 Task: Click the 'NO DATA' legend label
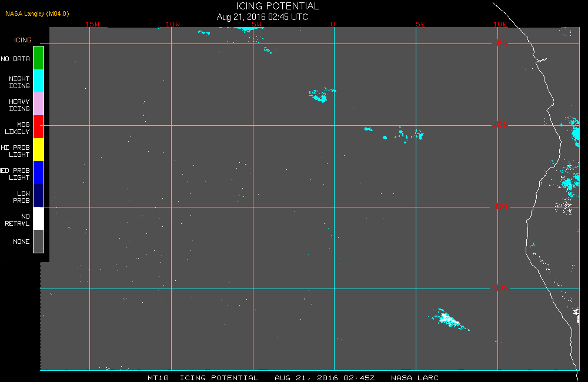click(x=15, y=59)
